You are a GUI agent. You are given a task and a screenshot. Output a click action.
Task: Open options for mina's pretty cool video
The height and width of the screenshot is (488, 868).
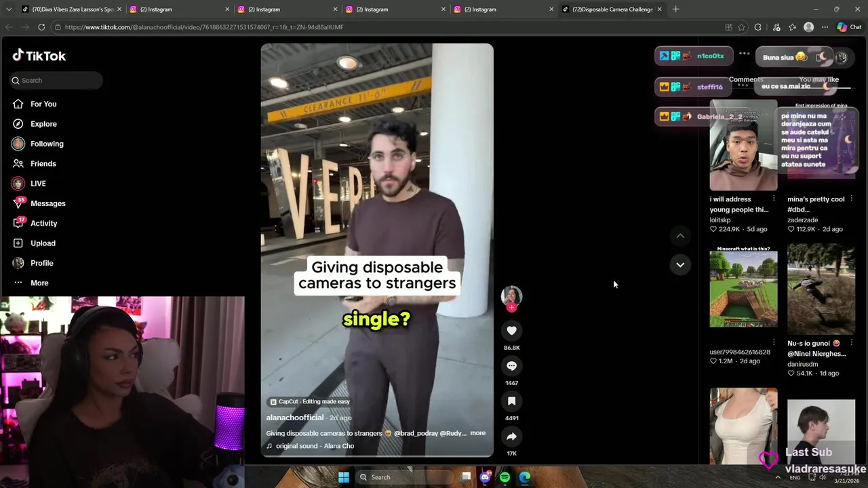pyautogui.click(x=852, y=199)
